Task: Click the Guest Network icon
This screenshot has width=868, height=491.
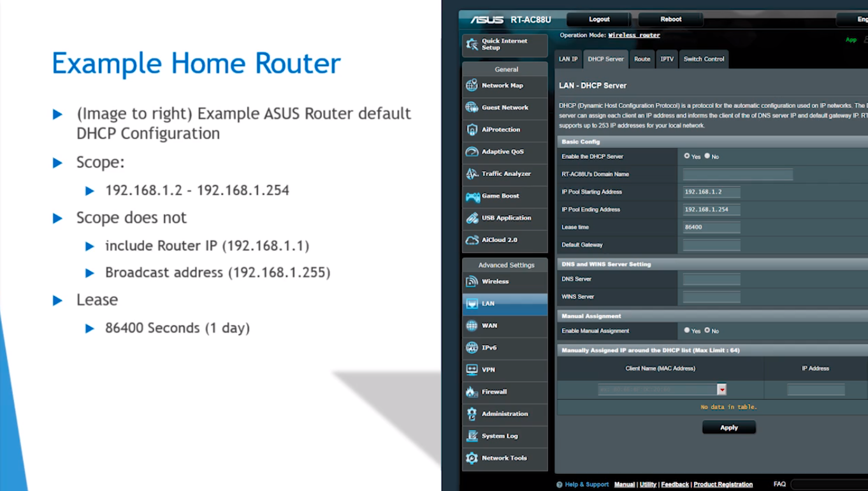Action: click(472, 107)
